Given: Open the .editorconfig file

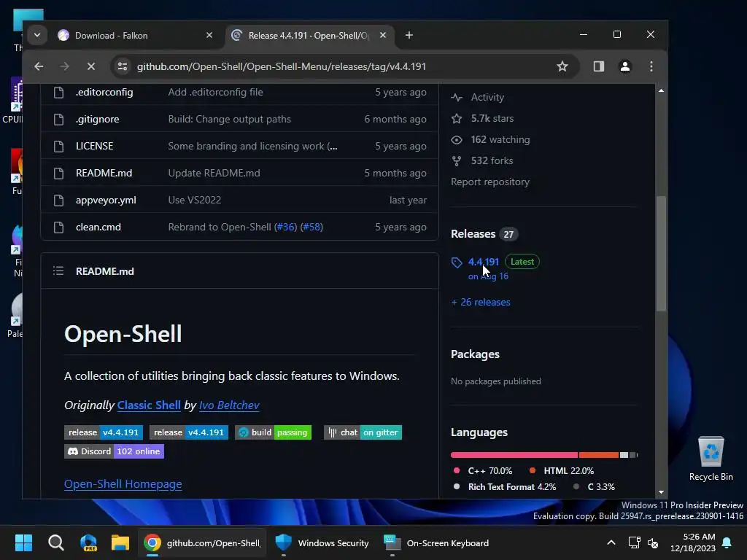Looking at the screenshot, I should 104,93.
